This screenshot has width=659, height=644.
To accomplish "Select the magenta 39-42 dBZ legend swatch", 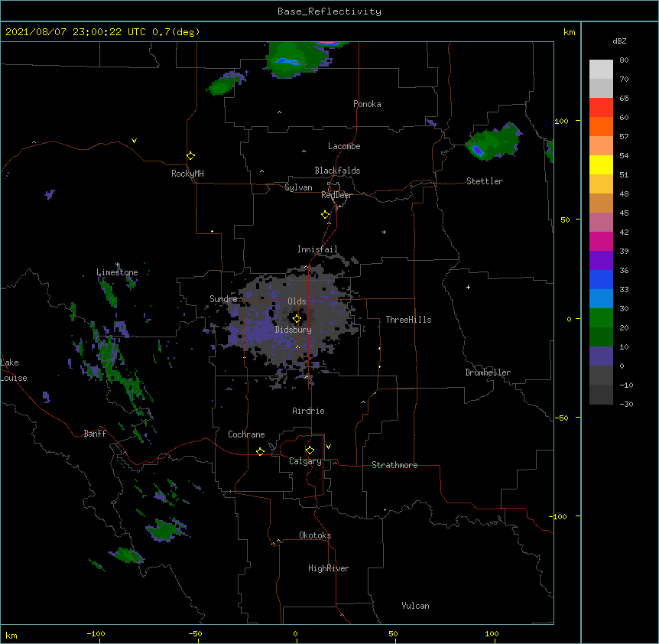I will click(x=601, y=242).
